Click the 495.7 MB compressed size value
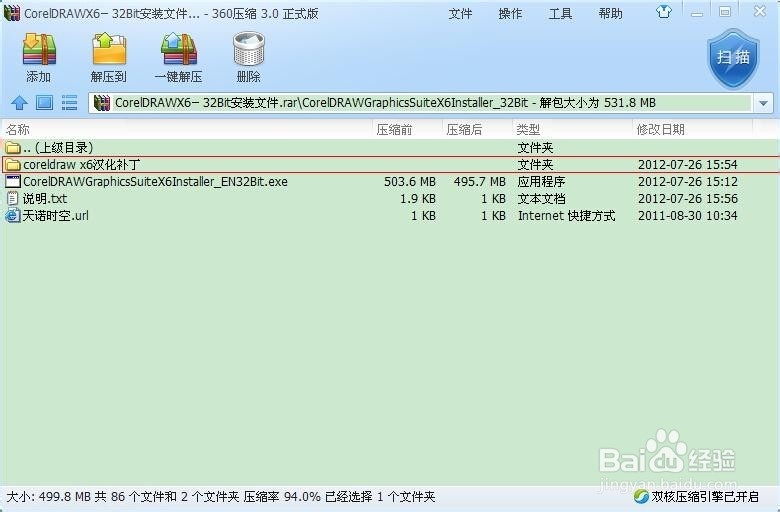780x512 pixels. pyautogui.click(x=480, y=182)
